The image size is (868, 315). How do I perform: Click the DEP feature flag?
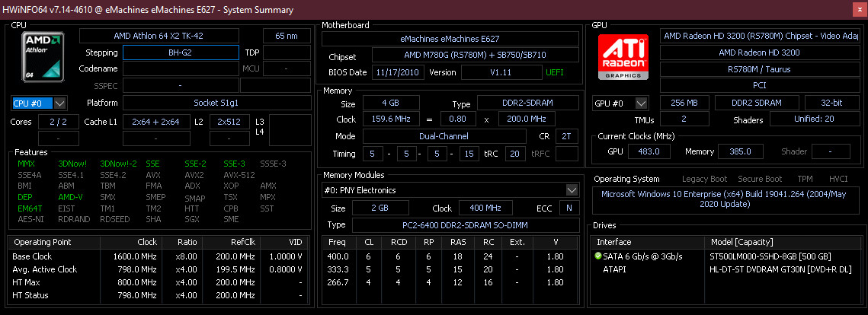coord(25,197)
